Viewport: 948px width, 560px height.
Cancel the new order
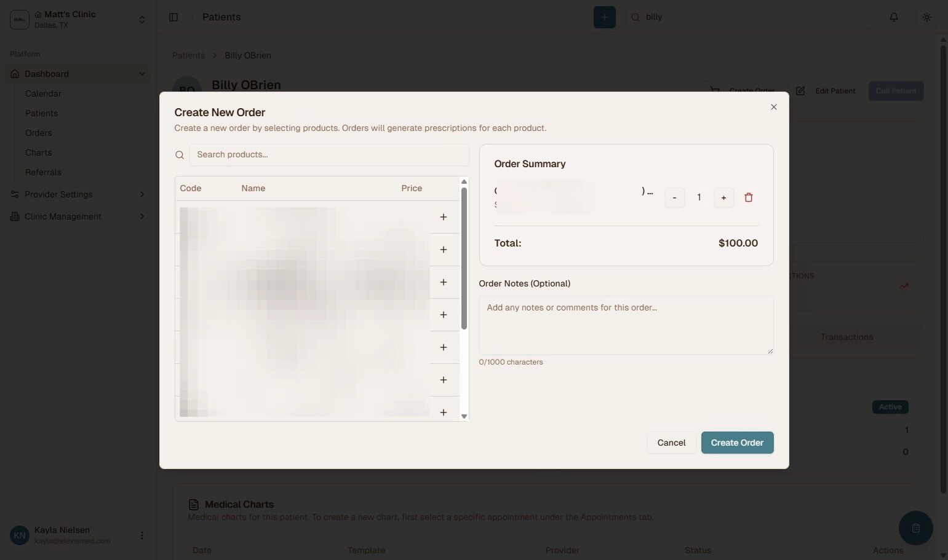click(671, 443)
